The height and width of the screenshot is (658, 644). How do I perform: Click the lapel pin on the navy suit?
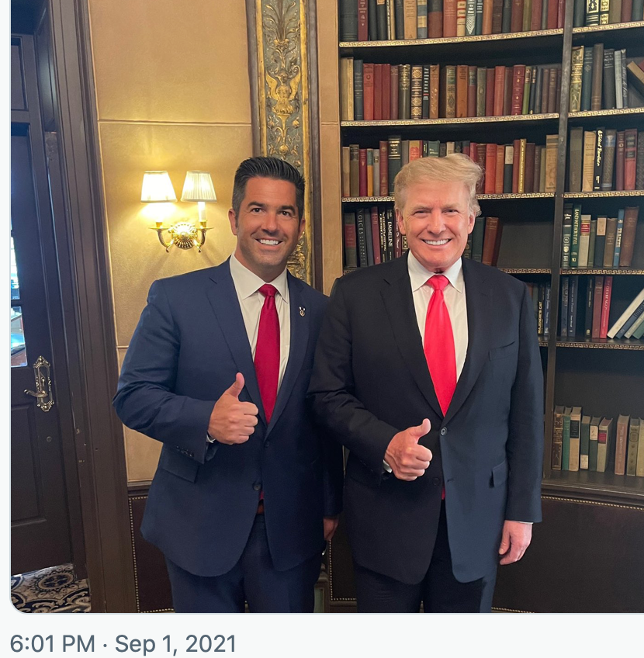pos(302,311)
